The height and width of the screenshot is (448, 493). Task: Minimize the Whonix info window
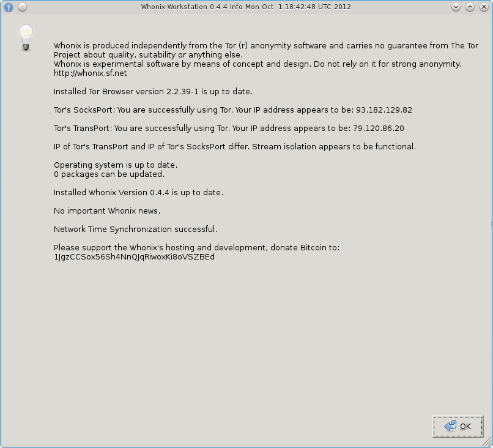pyautogui.click(x=456, y=7)
